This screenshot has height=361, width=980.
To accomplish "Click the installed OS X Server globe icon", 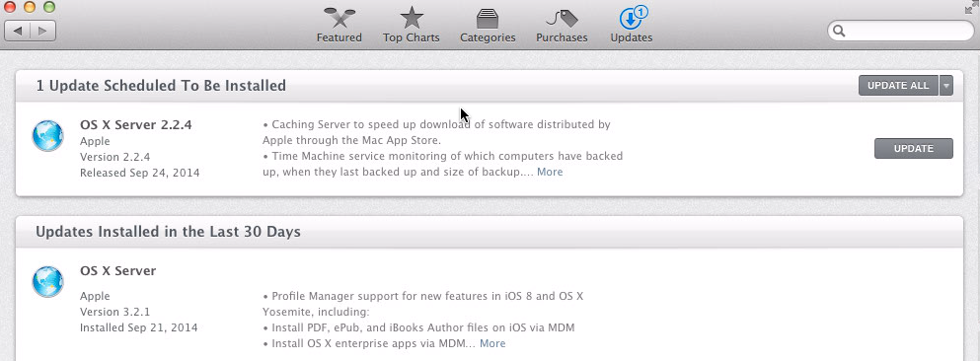I will coord(48,282).
